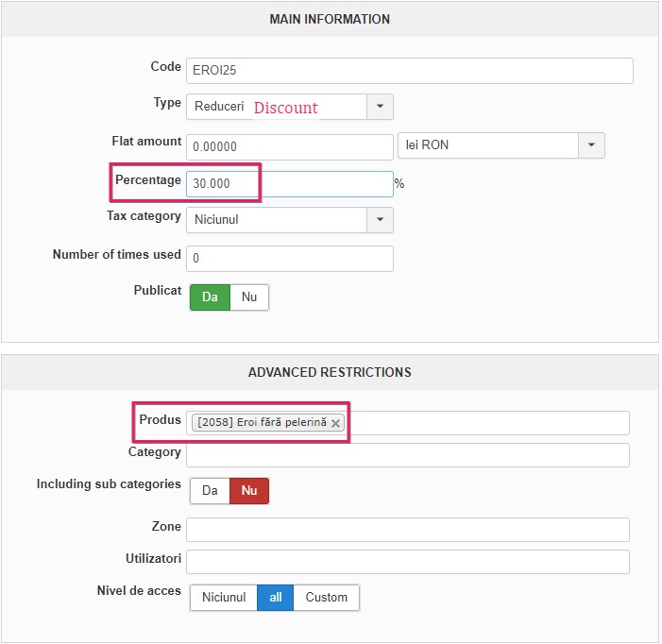
Task: Focus the Flat amount input
Action: tap(289, 147)
